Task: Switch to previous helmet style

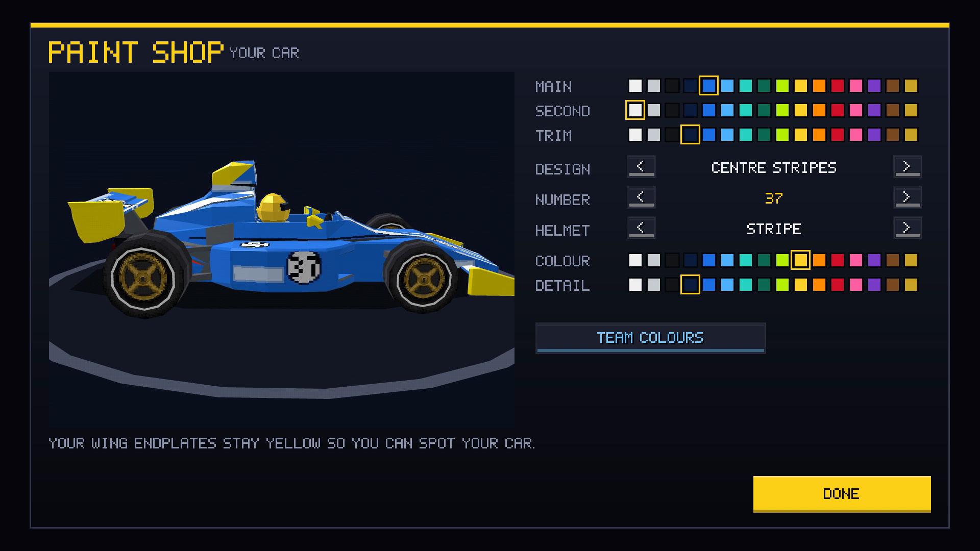Action: [641, 228]
